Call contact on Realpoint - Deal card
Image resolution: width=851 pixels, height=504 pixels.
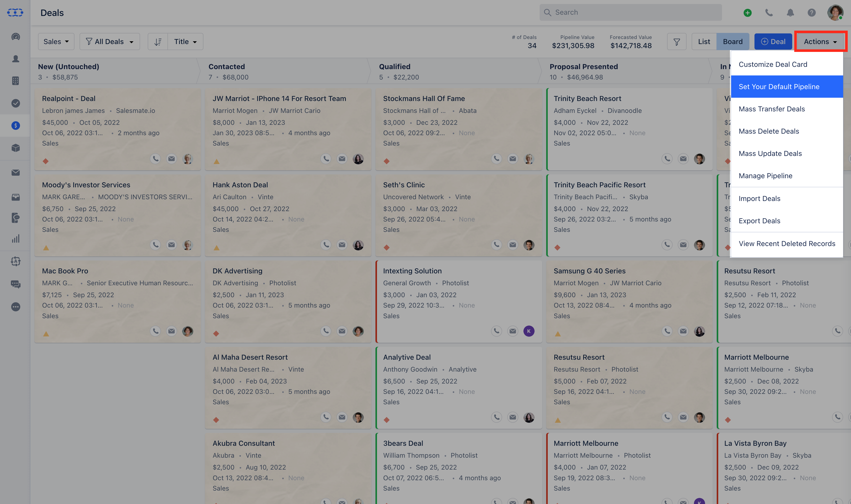(x=155, y=159)
